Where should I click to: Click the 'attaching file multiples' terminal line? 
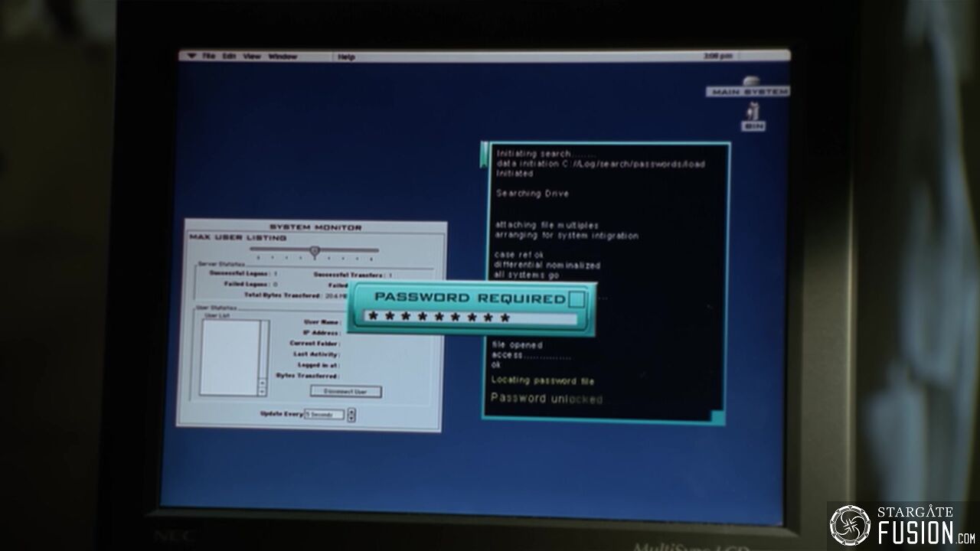pos(547,226)
